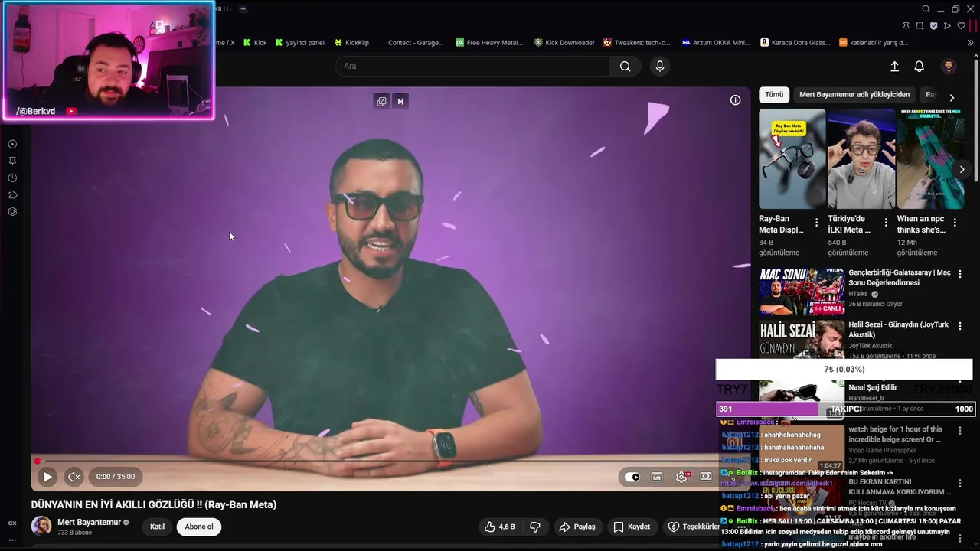Select 'Mert Bayantemur adlı yükleyiciden' chip
Image resolution: width=980 pixels, height=551 pixels.
pyautogui.click(x=854, y=95)
